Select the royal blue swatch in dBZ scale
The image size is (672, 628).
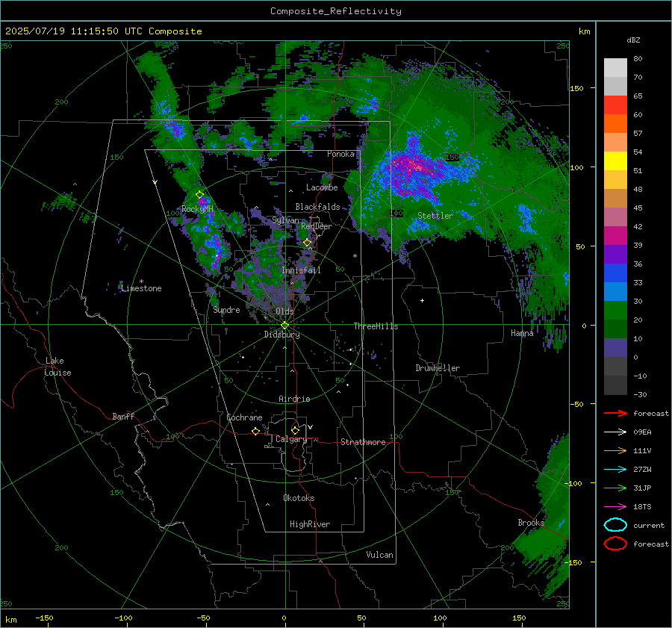[x=615, y=273]
